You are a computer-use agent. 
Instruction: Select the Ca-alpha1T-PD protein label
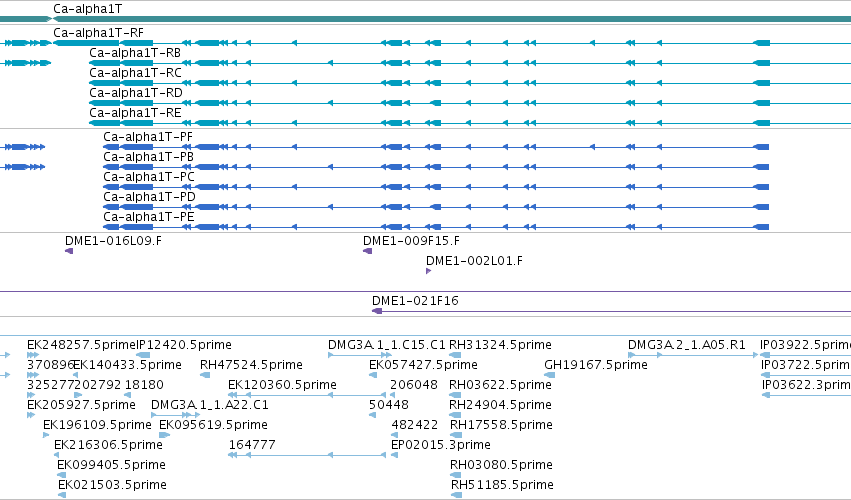149,197
